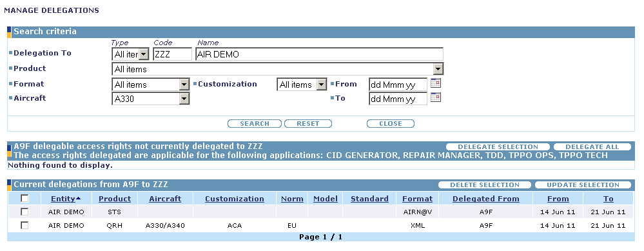Open the To date calendar picker
This screenshot has width=644, height=251.
click(x=436, y=98)
